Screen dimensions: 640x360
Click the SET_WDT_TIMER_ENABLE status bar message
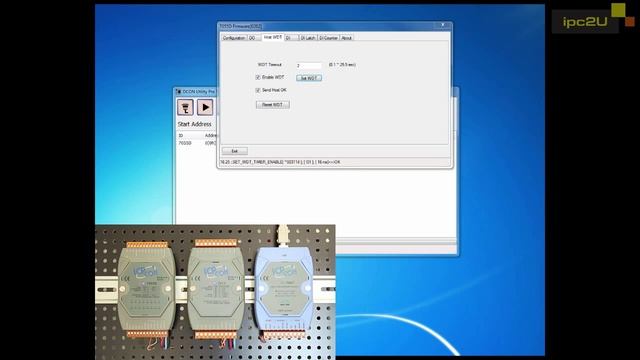point(280,162)
